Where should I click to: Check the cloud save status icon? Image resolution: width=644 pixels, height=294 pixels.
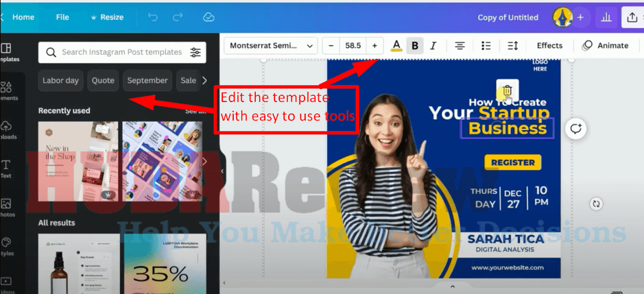click(209, 17)
